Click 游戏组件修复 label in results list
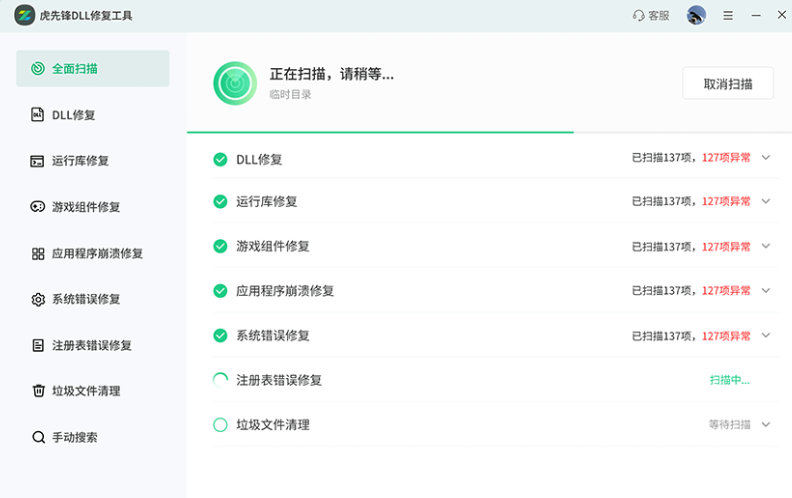Viewport: 792px width, 498px height. click(x=273, y=246)
